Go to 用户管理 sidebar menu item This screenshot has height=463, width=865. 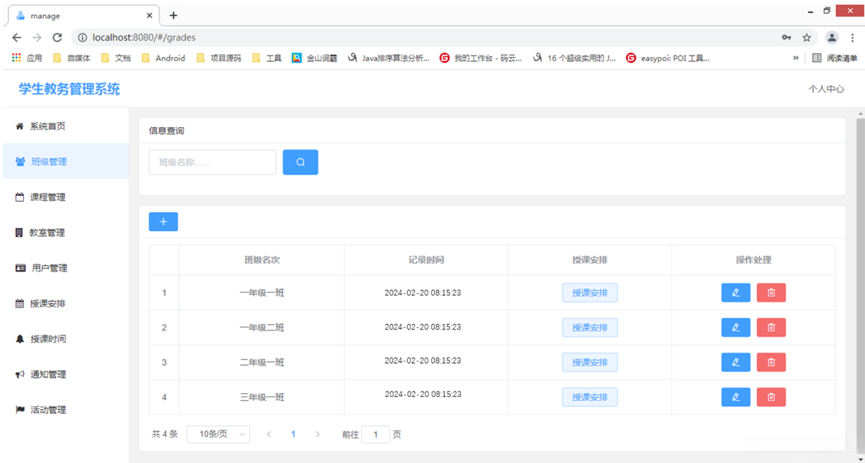[x=49, y=268]
